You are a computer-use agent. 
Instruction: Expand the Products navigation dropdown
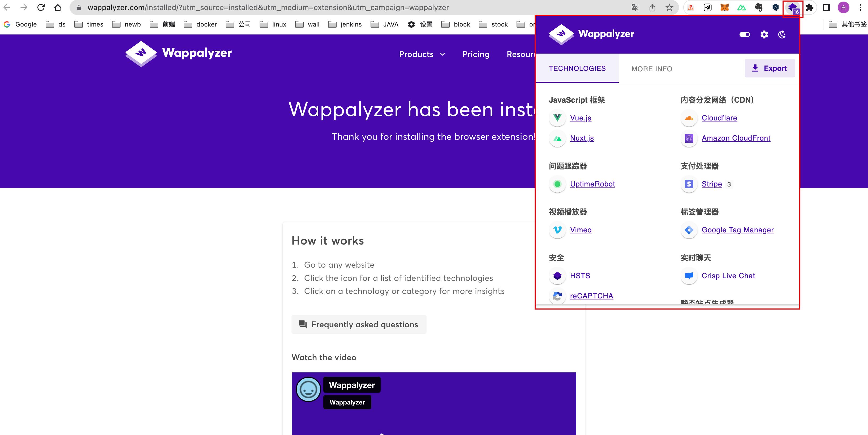[x=422, y=54]
